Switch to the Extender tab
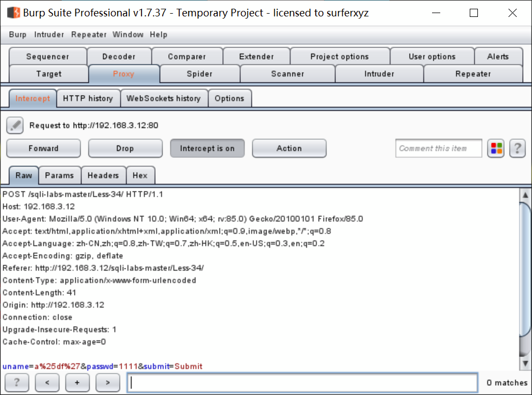The image size is (532, 395). pos(257,56)
